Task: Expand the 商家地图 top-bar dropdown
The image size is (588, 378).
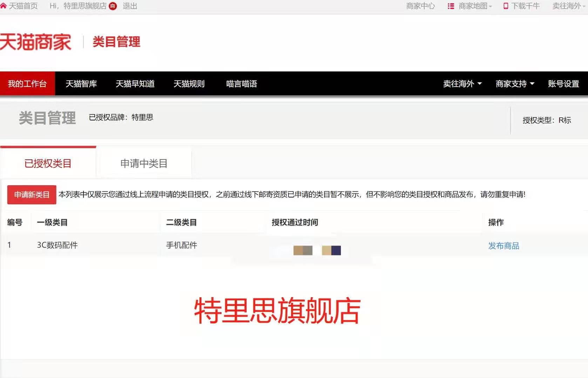Action: click(x=475, y=6)
